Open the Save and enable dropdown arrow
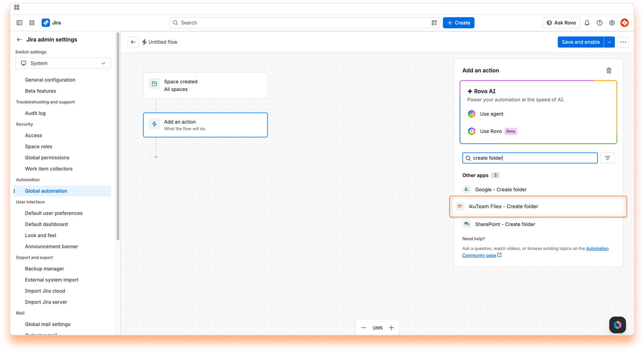 coord(609,42)
